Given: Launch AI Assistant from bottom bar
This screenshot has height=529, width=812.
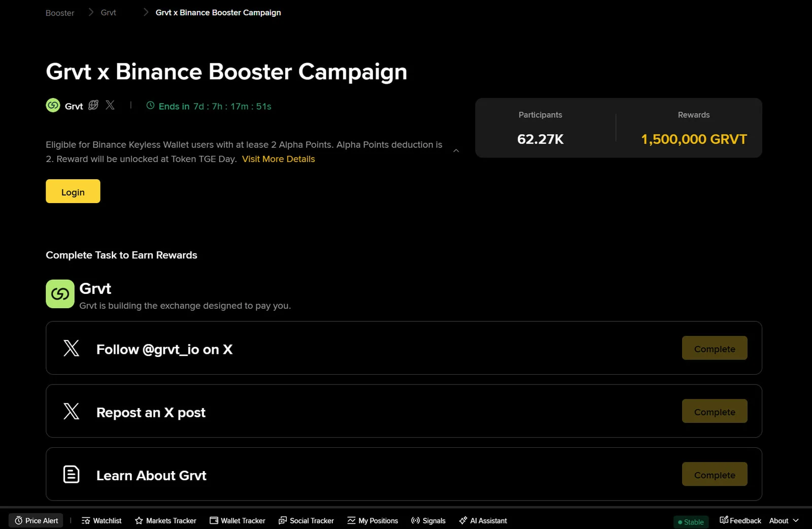Looking at the screenshot, I should coord(483,520).
